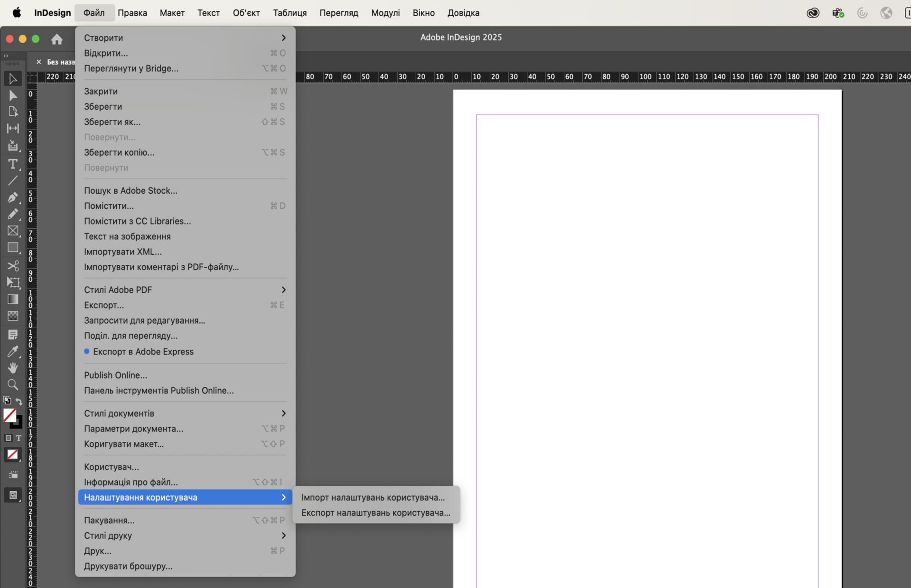Swap fill and stroke colors
This screenshot has height=588, width=911.
tap(19, 401)
